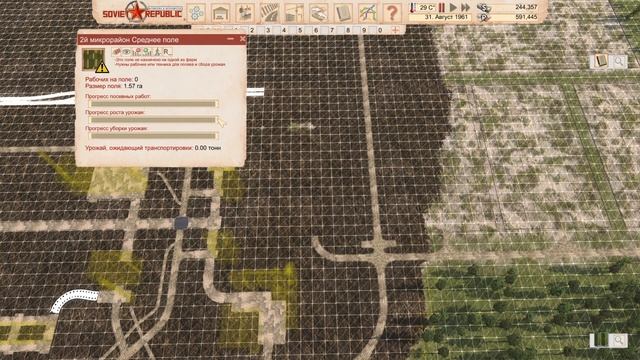This screenshot has height=360, width=640.
Task: Click first icon in field panel toolbar
Action: tap(117, 52)
